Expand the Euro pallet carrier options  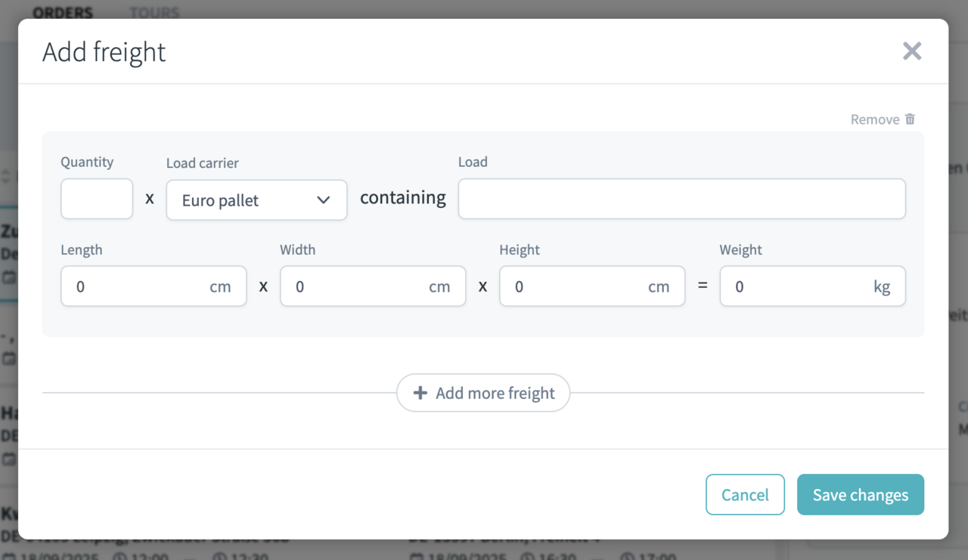(256, 200)
